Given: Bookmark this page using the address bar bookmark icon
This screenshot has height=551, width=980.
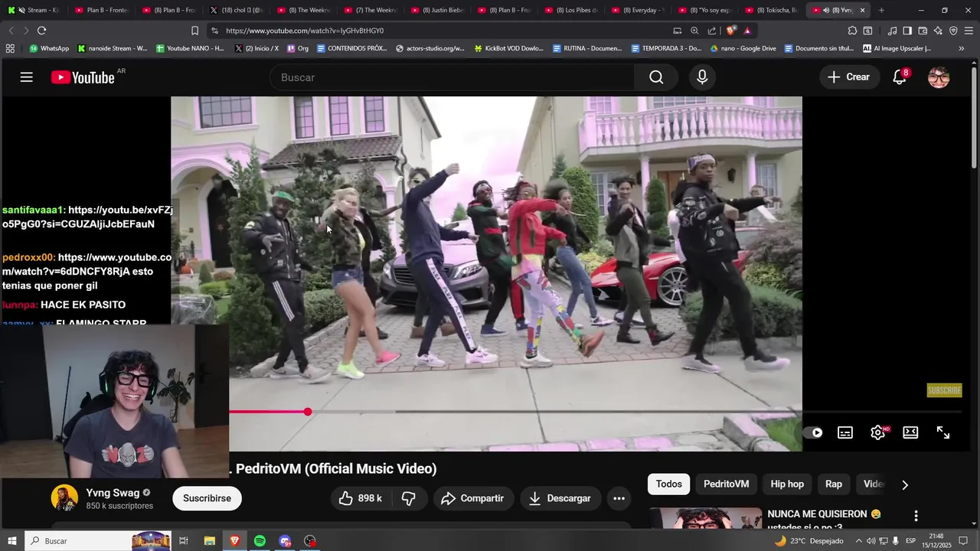Looking at the screenshot, I should pyautogui.click(x=194, y=31).
